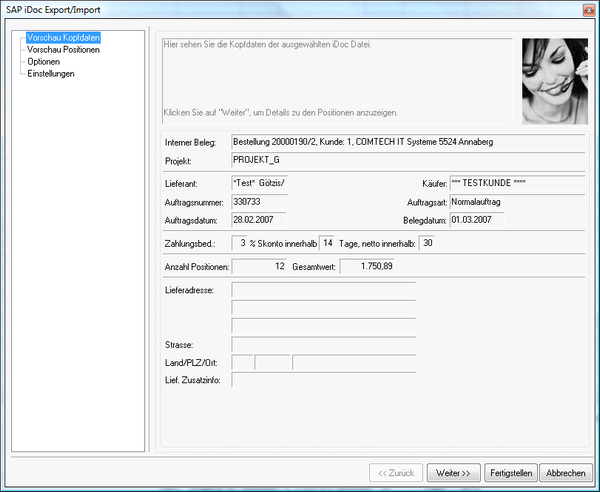Screen dimensions: 600x492
Task: Click the Weiter >> button
Action: (454, 472)
